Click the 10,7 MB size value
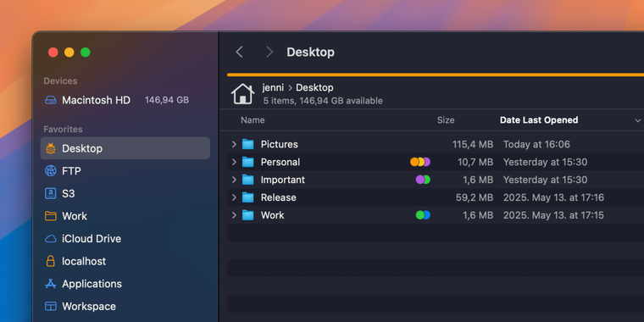 tap(475, 162)
